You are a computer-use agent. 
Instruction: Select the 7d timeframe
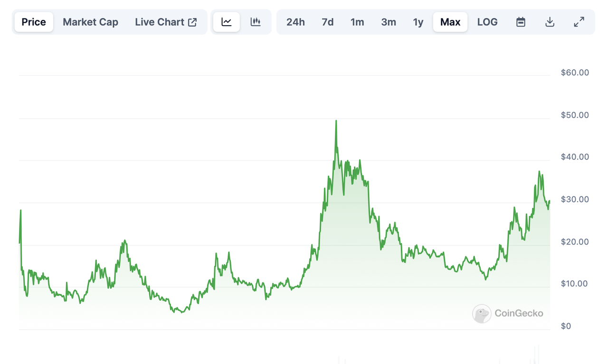pos(327,21)
